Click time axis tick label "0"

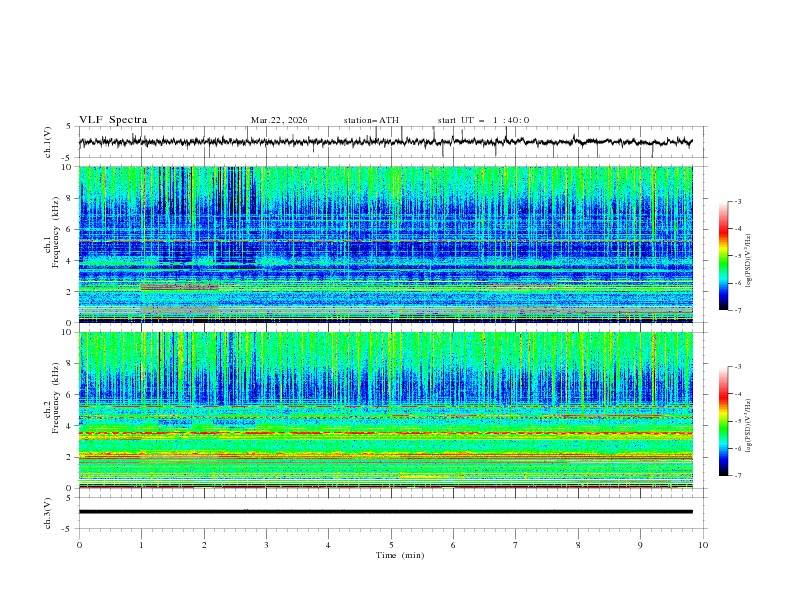coord(79,545)
